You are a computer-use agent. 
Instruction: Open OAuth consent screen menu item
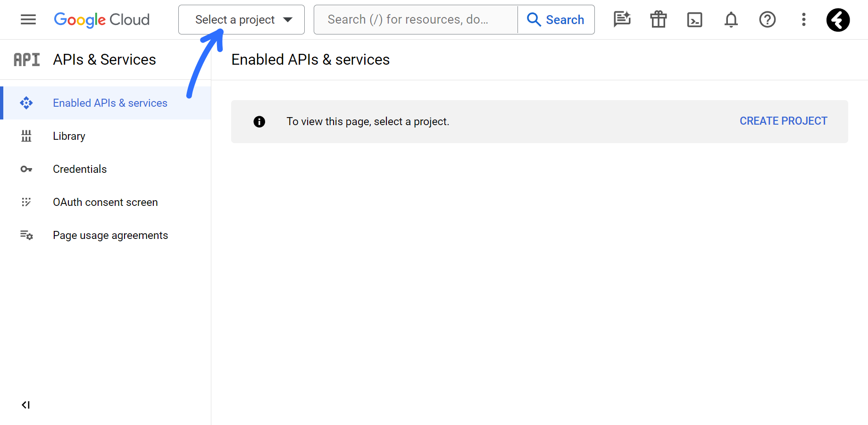pyautogui.click(x=106, y=202)
